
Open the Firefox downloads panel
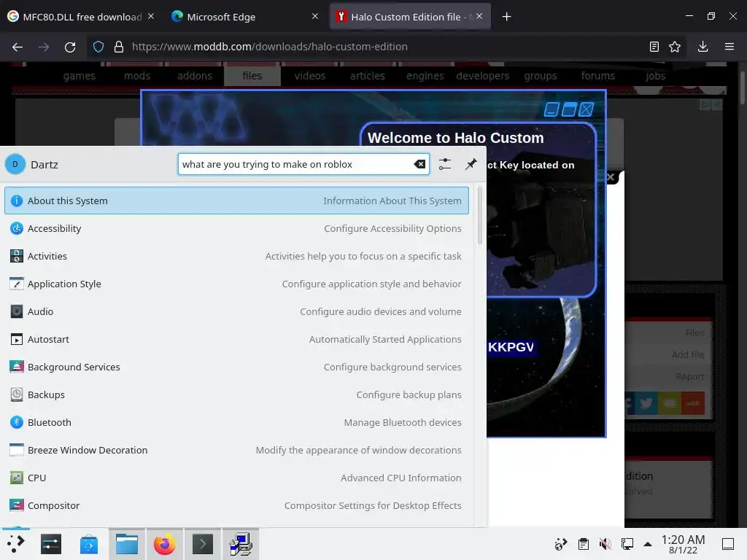tap(703, 47)
